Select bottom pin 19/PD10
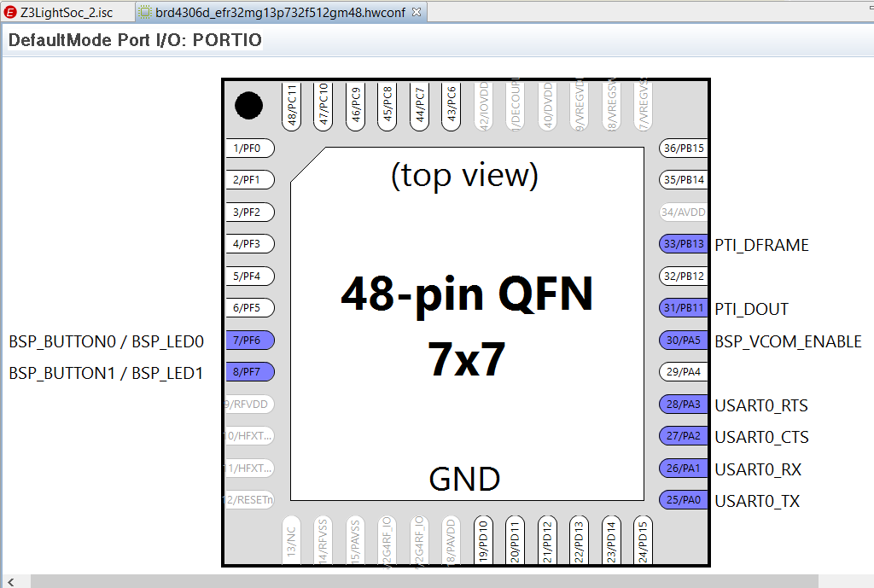874x588 pixels. point(483,540)
